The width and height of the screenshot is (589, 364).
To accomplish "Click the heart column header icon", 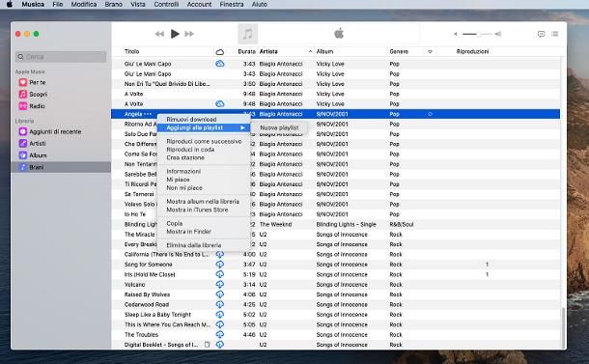I will [x=430, y=51].
